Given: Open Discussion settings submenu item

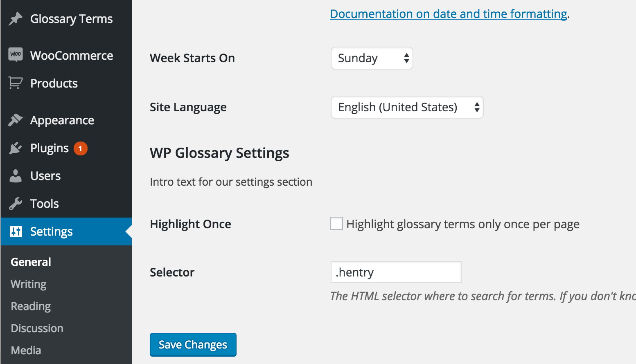Looking at the screenshot, I should click(37, 328).
